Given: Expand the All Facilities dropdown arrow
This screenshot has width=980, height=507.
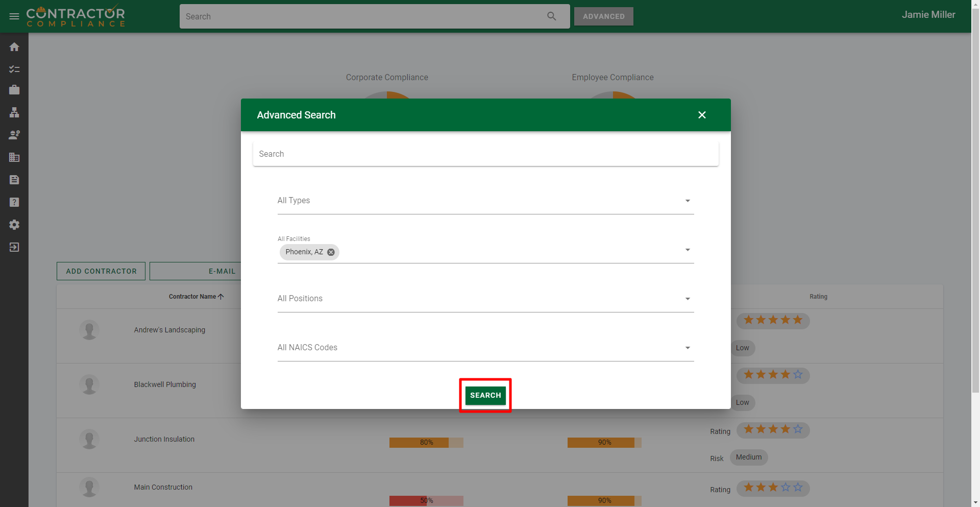Looking at the screenshot, I should [x=687, y=250].
